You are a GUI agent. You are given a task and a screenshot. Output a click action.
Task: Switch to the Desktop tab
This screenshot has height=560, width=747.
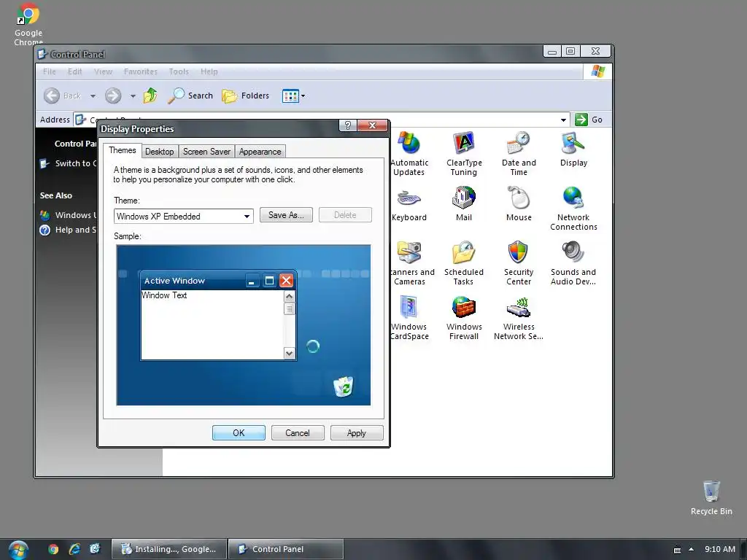[160, 152]
